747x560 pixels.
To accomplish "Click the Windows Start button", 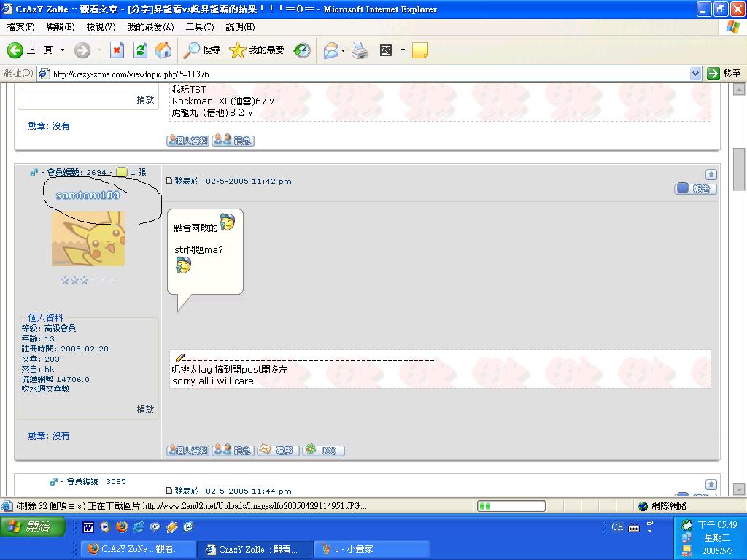I will 34,526.
